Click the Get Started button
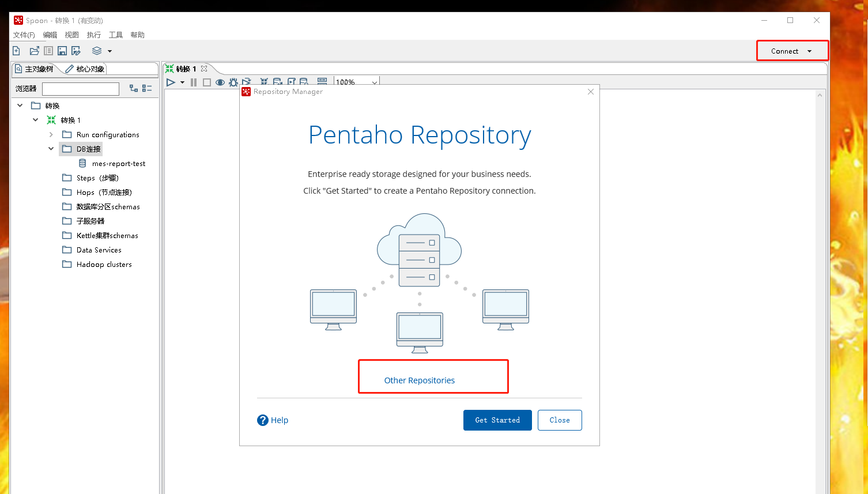The image size is (868, 494). coord(497,420)
